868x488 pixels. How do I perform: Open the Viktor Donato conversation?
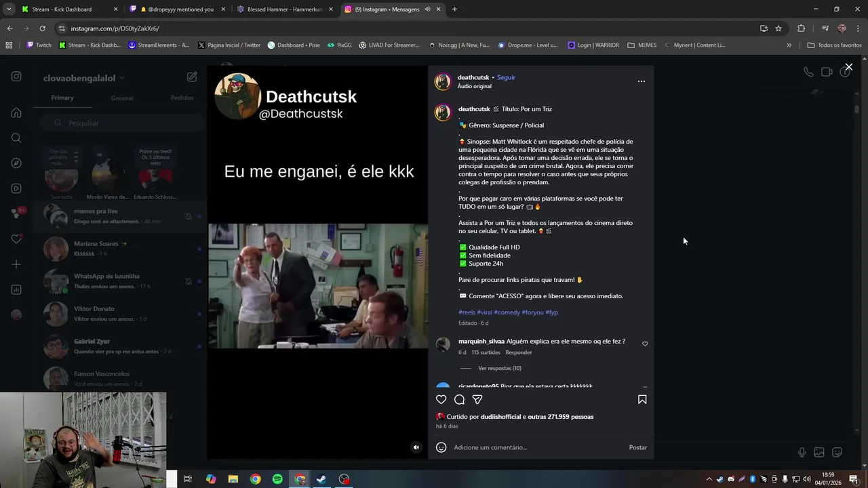[x=120, y=314]
